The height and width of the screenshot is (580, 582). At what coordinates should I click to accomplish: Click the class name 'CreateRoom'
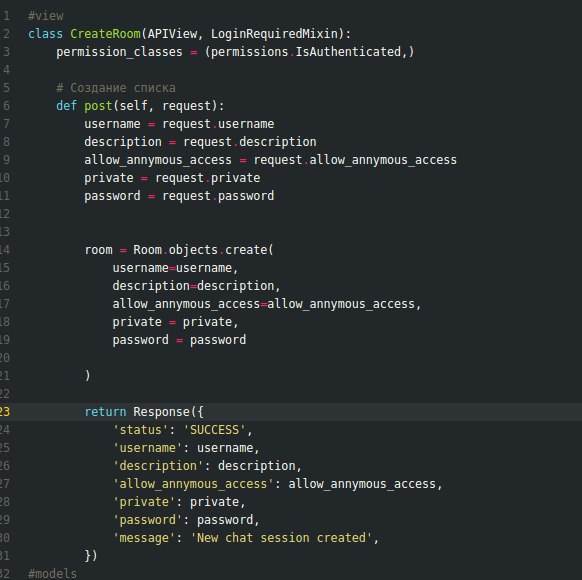105,34
